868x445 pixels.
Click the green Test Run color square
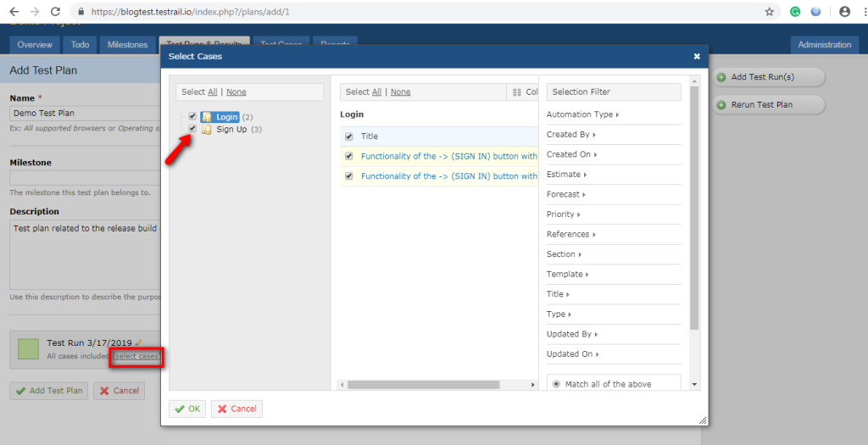coord(28,348)
